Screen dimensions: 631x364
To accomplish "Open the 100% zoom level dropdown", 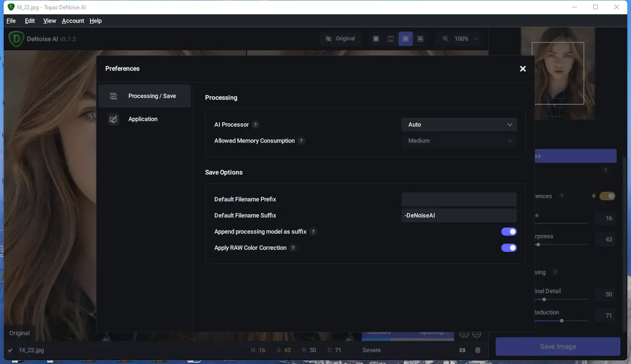I will [x=466, y=39].
